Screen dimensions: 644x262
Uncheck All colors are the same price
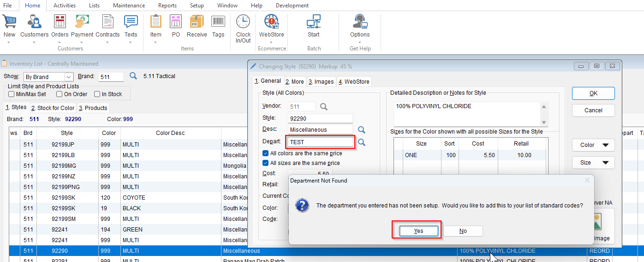coord(265,153)
